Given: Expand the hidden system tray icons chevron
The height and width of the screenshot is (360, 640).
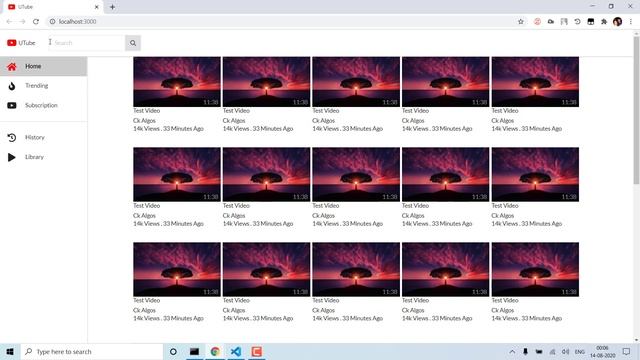Looking at the screenshot, I should pos(512,351).
